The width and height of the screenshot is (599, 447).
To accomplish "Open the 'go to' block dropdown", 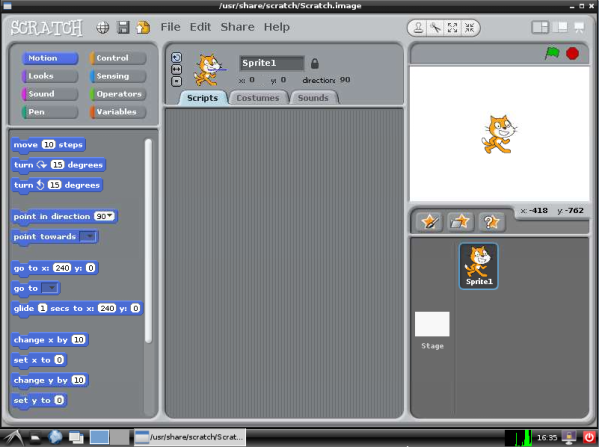I will pyautogui.click(x=51, y=288).
